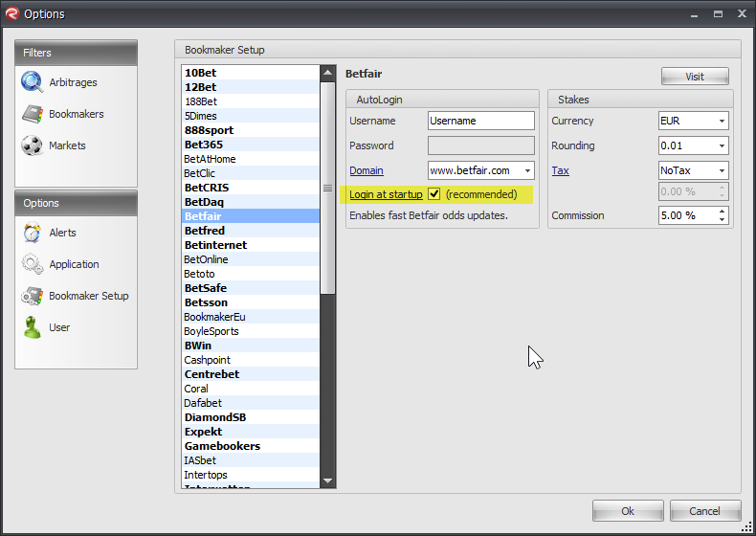The image size is (756, 536).
Task: Click the Markets soccer ball icon
Action: [x=32, y=145]
